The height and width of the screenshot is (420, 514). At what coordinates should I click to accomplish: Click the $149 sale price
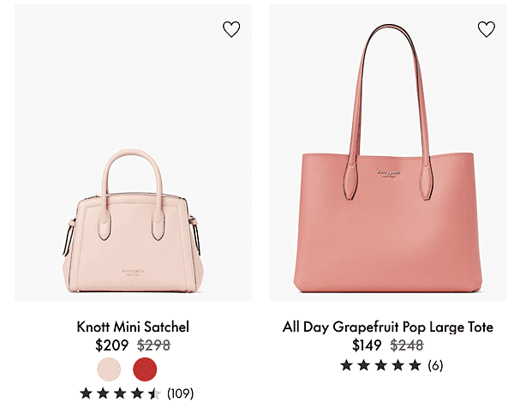point(367,345)
